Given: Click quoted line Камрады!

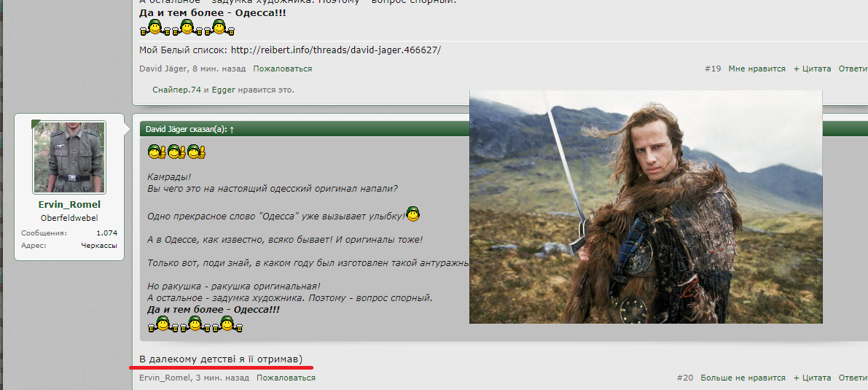Looking at the screenshot, I should coord(169,176).
